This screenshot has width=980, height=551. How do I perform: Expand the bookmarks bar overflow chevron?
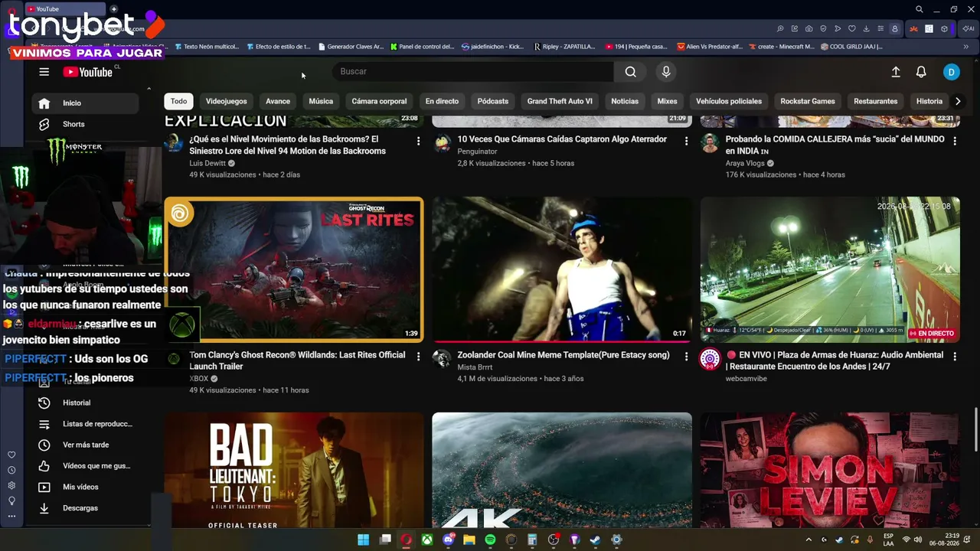(x=965, y=47)
